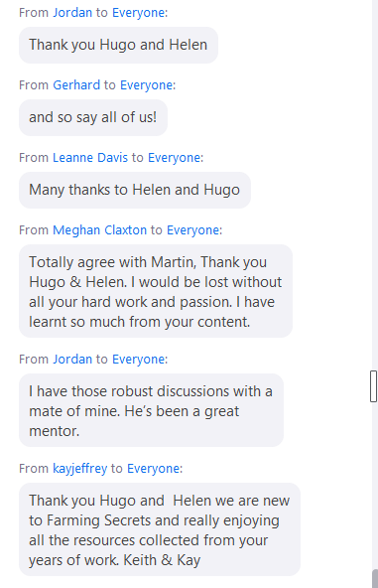Viewport: 378px width, 588px height.
Task: Click Everyone recipient next to Meghan Claxton
Action: click(192, 229)
